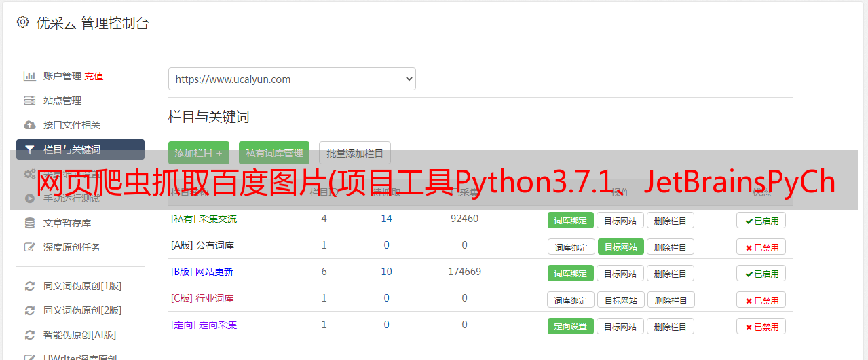Toggle 已启用 status for 网站更新 row
This screenshot has height=360, width=868.
click(x=761, y=274)
